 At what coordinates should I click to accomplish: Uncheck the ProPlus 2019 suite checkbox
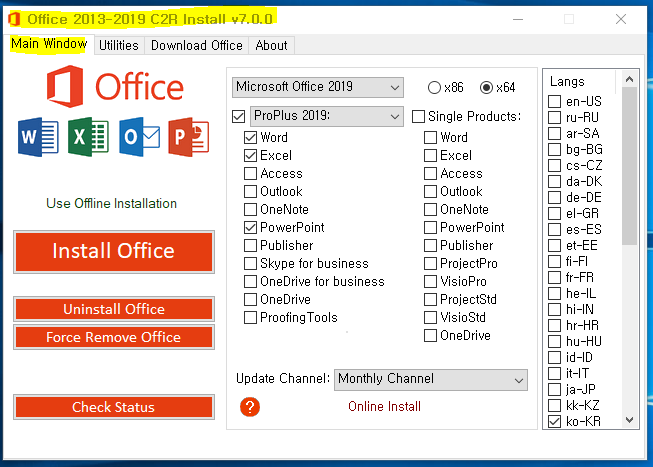tap(239, 116)
